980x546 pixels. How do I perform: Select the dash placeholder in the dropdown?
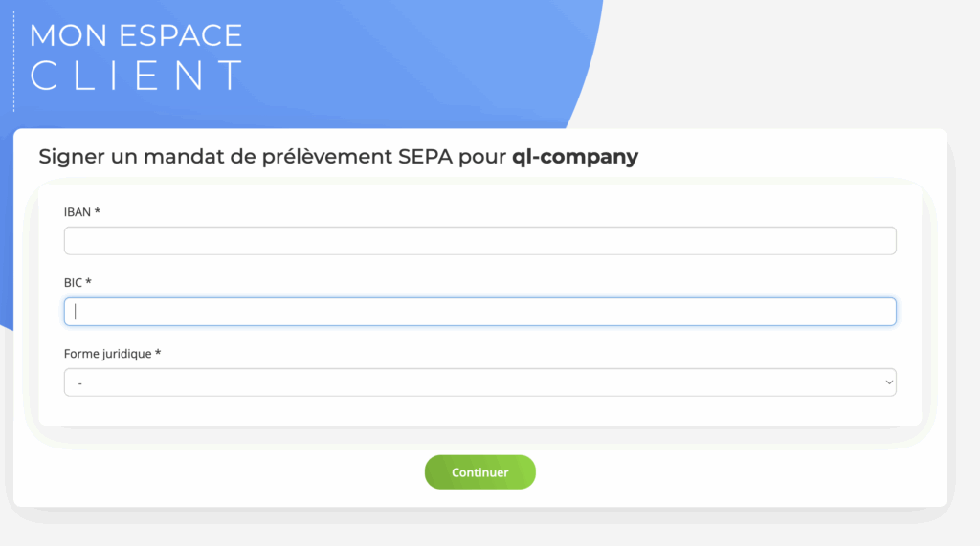(81, 383)
